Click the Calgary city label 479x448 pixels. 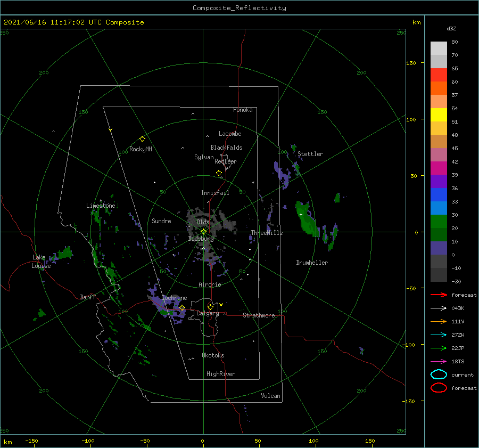coord(208,313)
